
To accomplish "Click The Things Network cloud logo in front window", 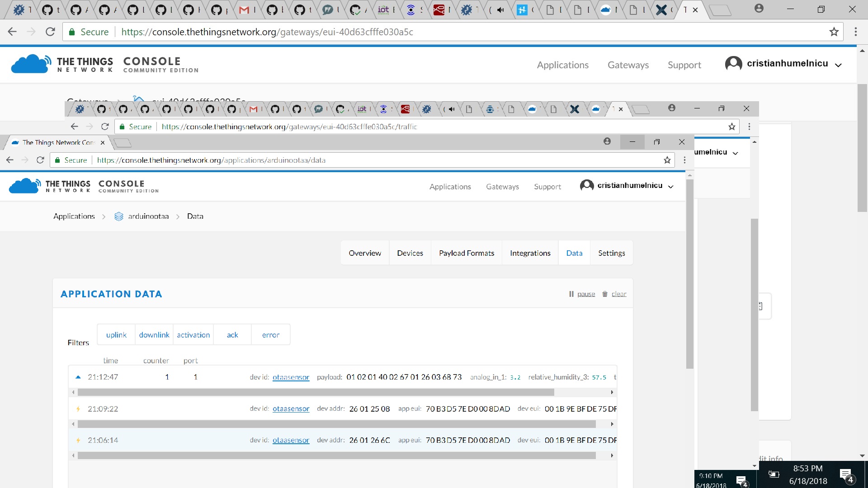I will pyautogui.click(x=25, y=186).
